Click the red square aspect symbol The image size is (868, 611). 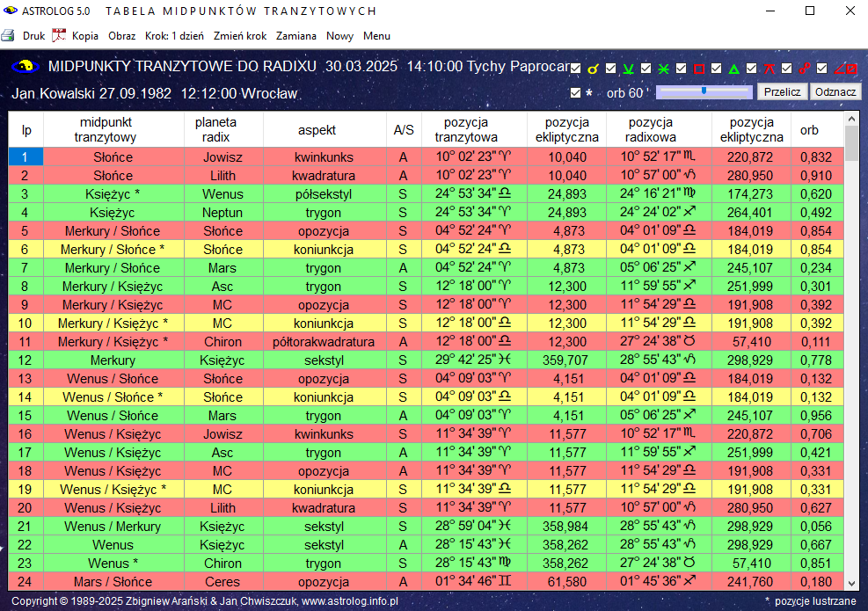(x=699, y=69)
